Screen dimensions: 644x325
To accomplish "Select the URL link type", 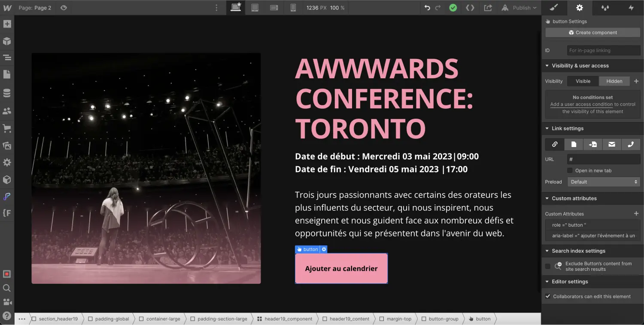I will point(555,144).
